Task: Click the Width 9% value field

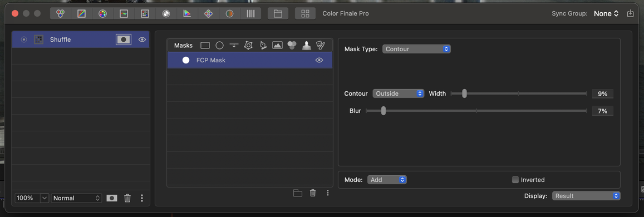Action: pyautogui.click(x=602, y=94)
